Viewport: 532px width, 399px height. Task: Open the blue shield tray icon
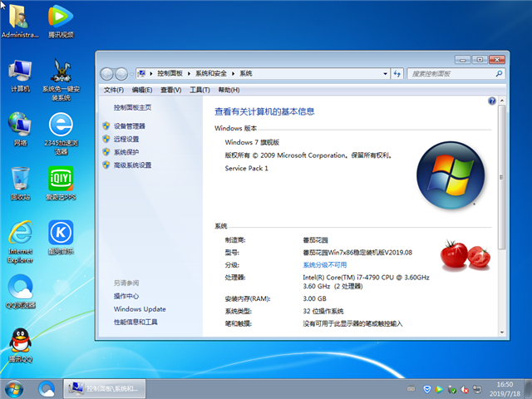[426, 389]
